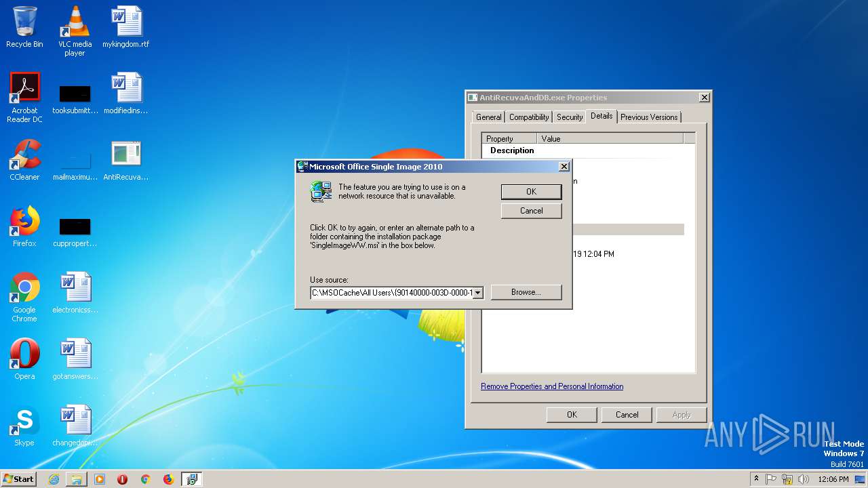Select the cuppropert... desktop file
This screenshot has width=868, height=488.
75,230
